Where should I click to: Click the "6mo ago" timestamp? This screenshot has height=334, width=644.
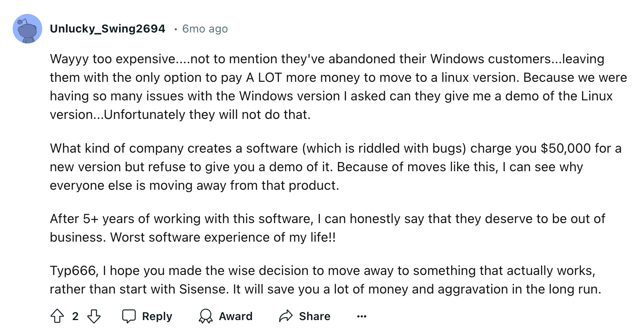[x=205, y=29]
